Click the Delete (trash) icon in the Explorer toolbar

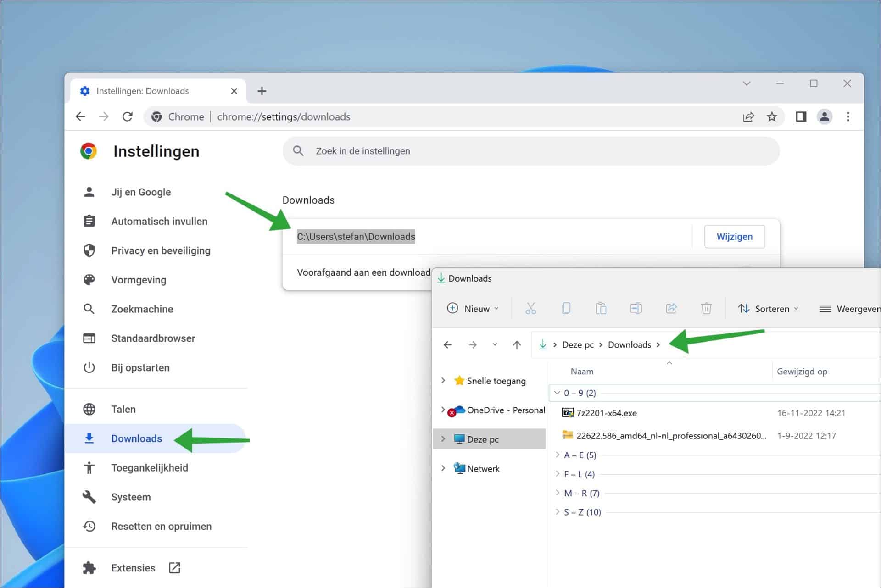pos(706,308)
